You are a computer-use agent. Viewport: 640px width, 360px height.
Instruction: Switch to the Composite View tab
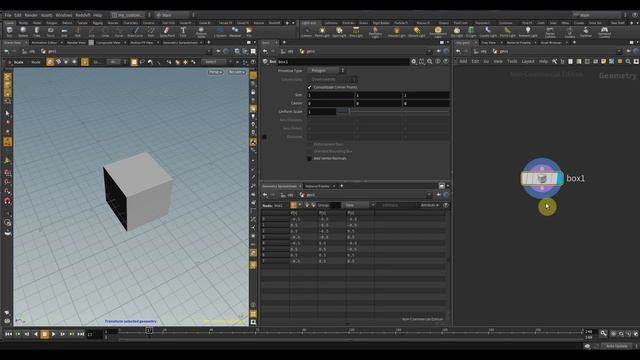pos(108,42)
